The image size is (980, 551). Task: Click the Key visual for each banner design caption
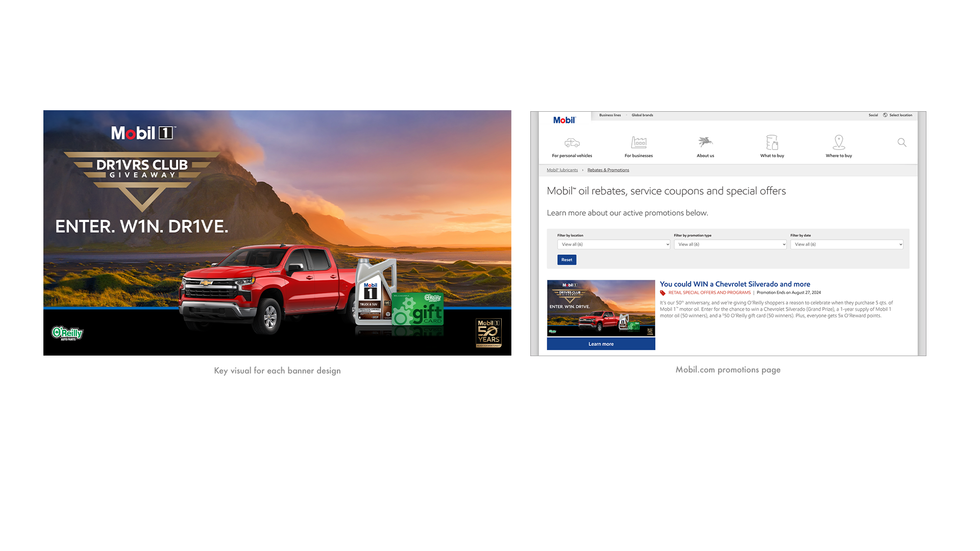[277, 371]
